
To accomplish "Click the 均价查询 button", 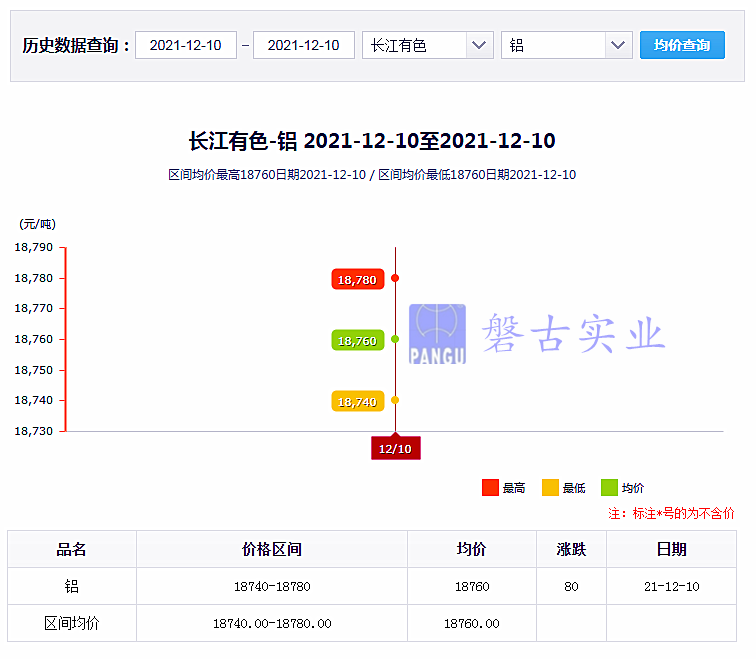I will point(682,45).
